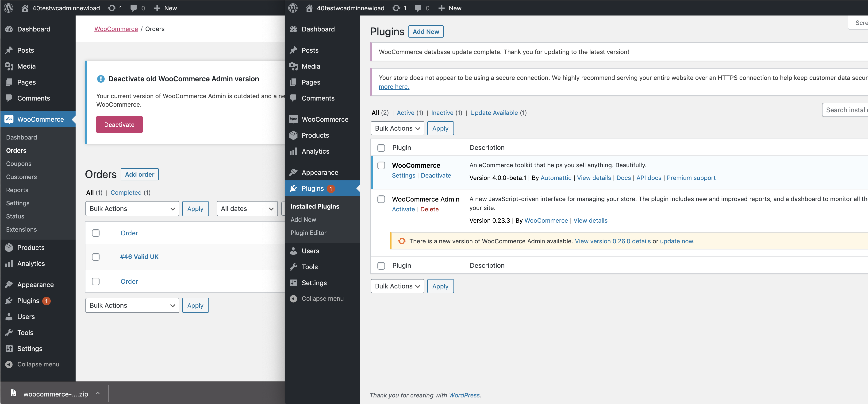Check the checkbox for order #46 Valid UK
Image resolution: width=868 pixels, height=404 pixels.
coord(96,257)
